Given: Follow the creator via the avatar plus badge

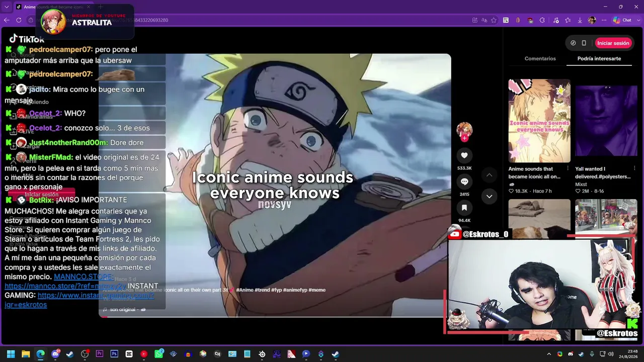Looking at the screenshot, I should pyautogui.click(x=464, y=138).
